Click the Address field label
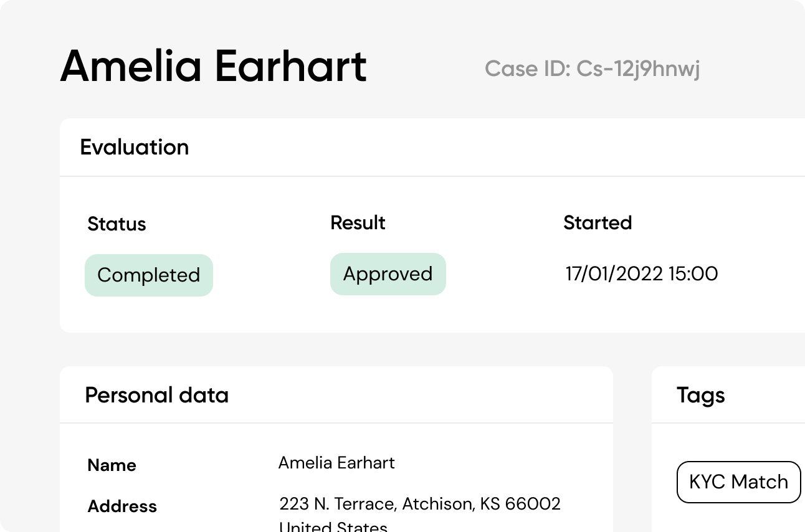 122,506
